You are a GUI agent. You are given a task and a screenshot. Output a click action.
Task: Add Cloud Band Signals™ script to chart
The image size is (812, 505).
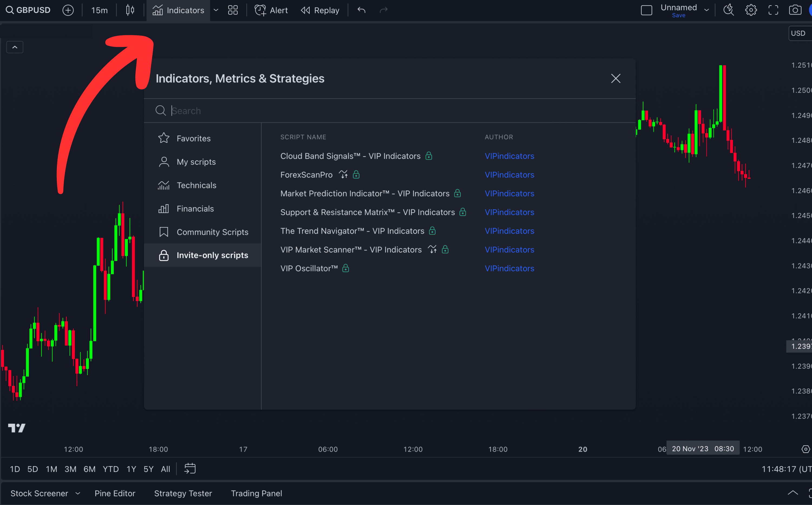(350, 156)
